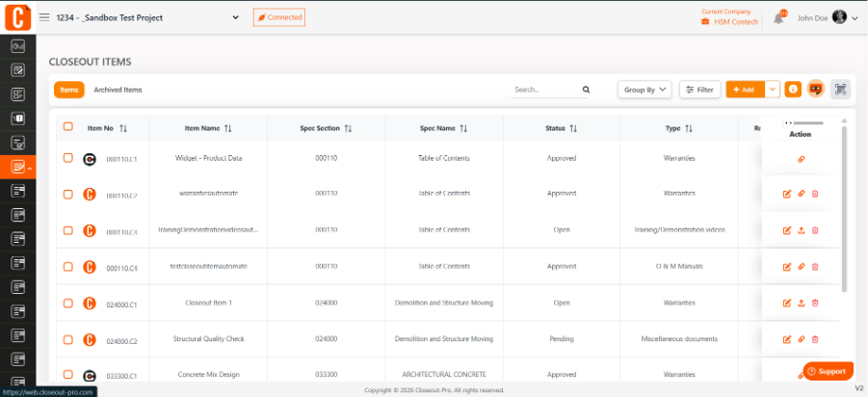Screen dimensions: 868x397
Task: Click the Support button
Action: (828, 372)
